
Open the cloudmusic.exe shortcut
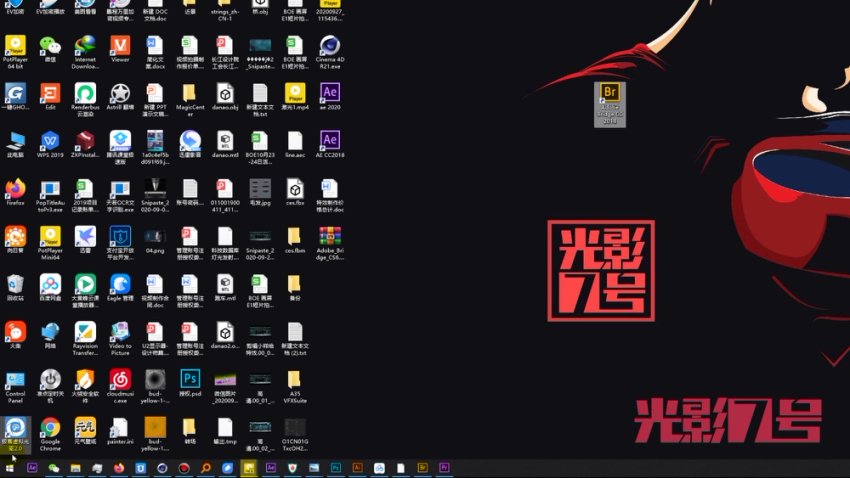[120, 380]
